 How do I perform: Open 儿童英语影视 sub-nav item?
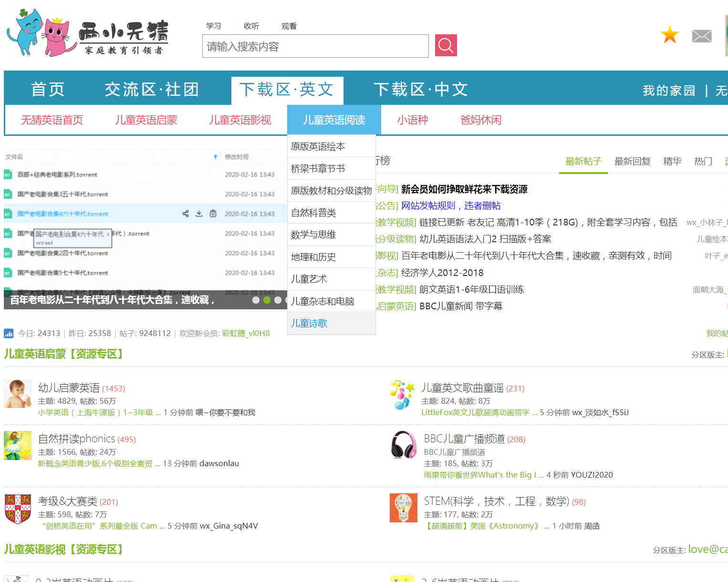(240, 120)
